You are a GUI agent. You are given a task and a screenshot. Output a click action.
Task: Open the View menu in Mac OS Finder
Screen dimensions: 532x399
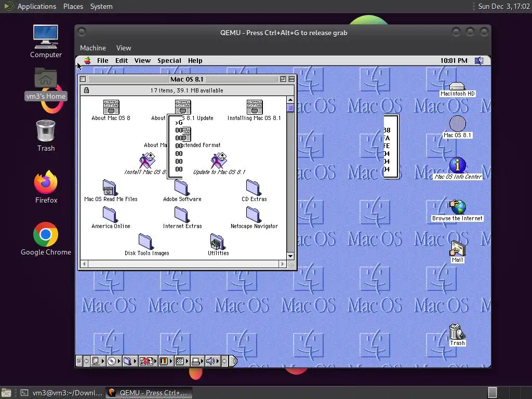[142, 60]
